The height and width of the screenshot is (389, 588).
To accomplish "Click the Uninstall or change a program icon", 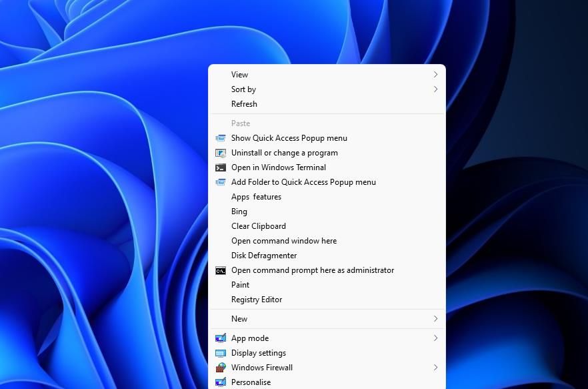I will (221, 153).
